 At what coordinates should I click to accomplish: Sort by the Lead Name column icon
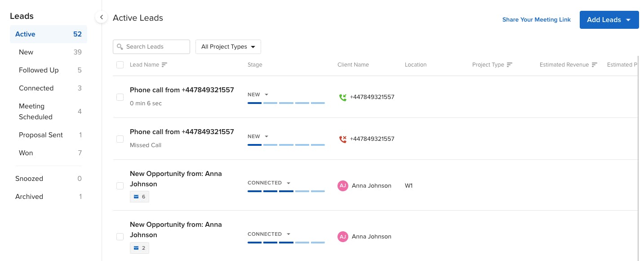point(164,65)
